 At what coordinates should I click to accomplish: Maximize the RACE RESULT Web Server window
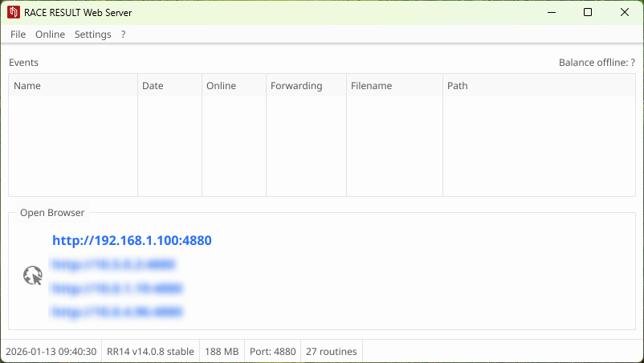(588, 13)
